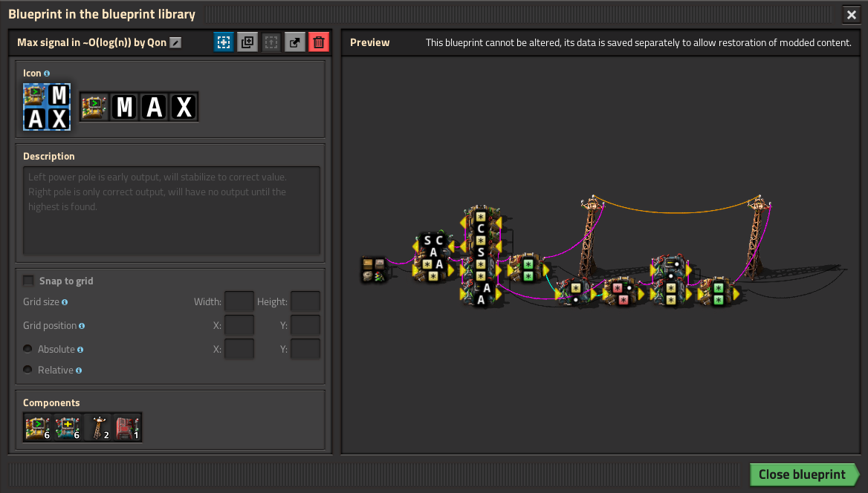
Task: Select new contents for the blueprint
Action: (x=224, y=42)
